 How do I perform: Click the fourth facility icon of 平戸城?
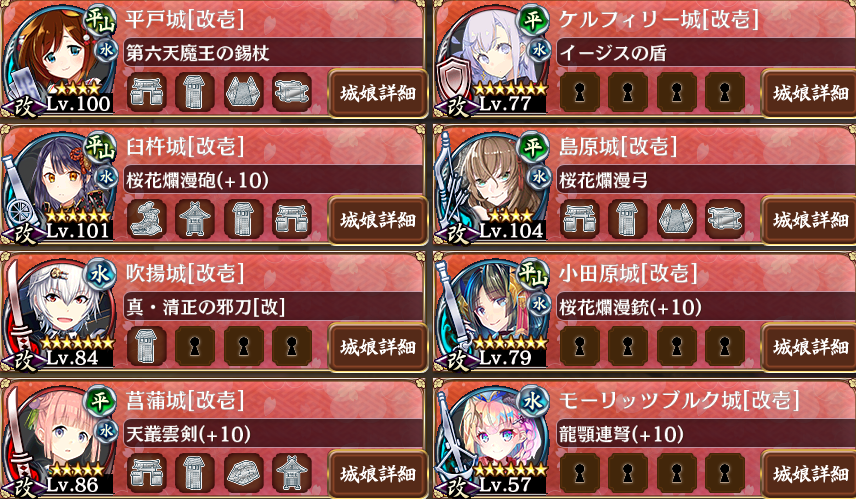[x=292, y=92]
